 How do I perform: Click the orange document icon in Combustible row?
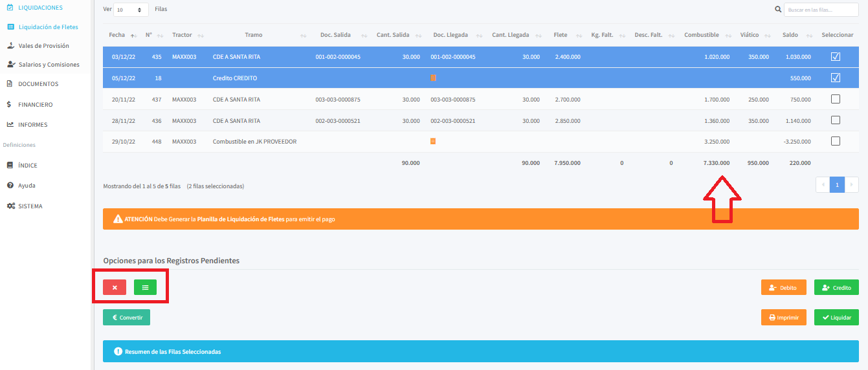click(x=433, y=141)
